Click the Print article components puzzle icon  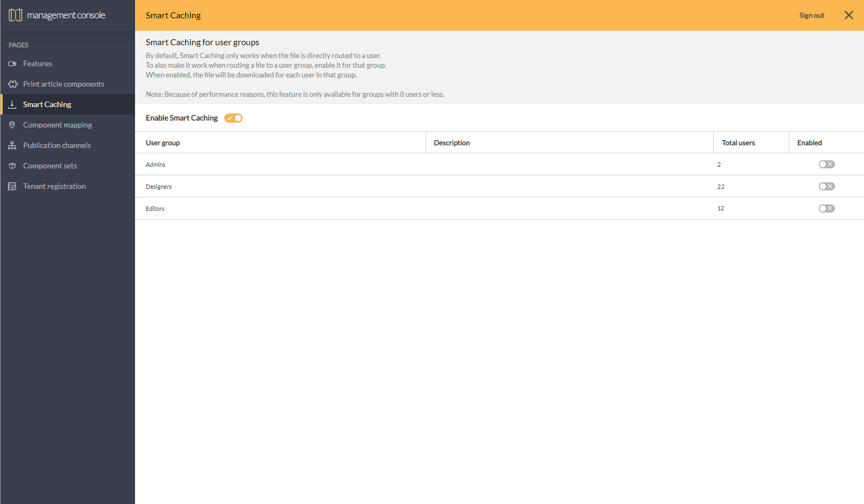click(x=13, y=84)
